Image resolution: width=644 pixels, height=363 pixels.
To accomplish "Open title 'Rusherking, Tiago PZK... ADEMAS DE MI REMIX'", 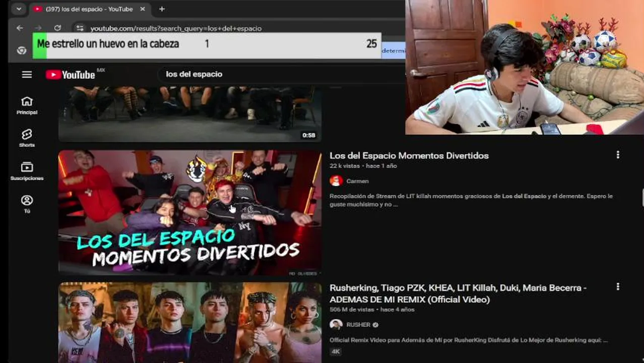I will click(458, 293).
